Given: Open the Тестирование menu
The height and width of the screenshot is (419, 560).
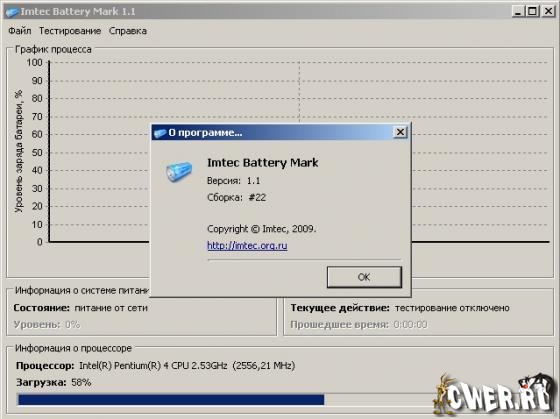Looking at the screenshot, I should 70,31.
